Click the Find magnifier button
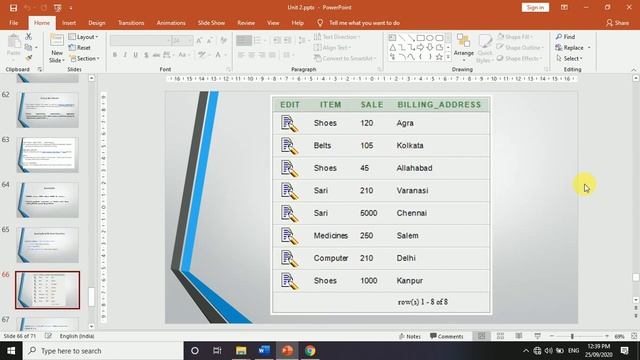 [x=565, y=37]
